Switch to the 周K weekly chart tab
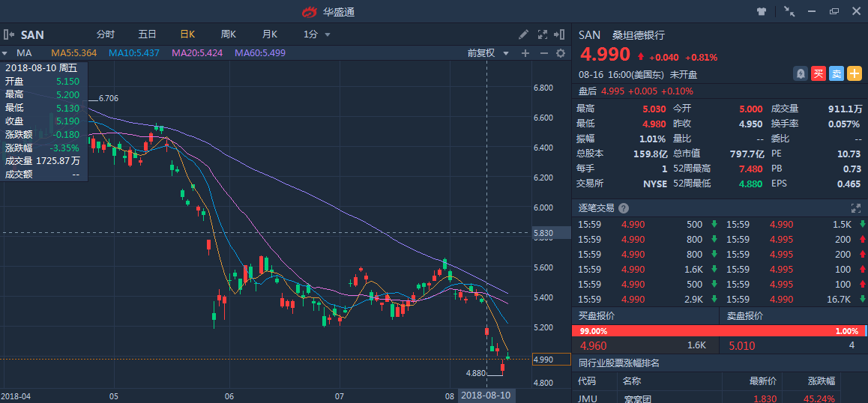The image size is (868, 403). pyautogui.click(x=229, y=34)
